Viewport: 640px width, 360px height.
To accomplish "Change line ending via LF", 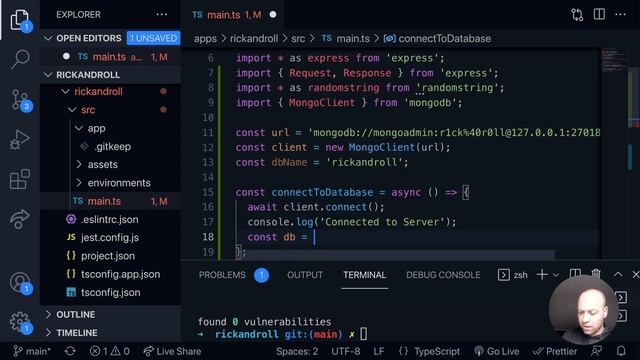I will coord(379,351).
